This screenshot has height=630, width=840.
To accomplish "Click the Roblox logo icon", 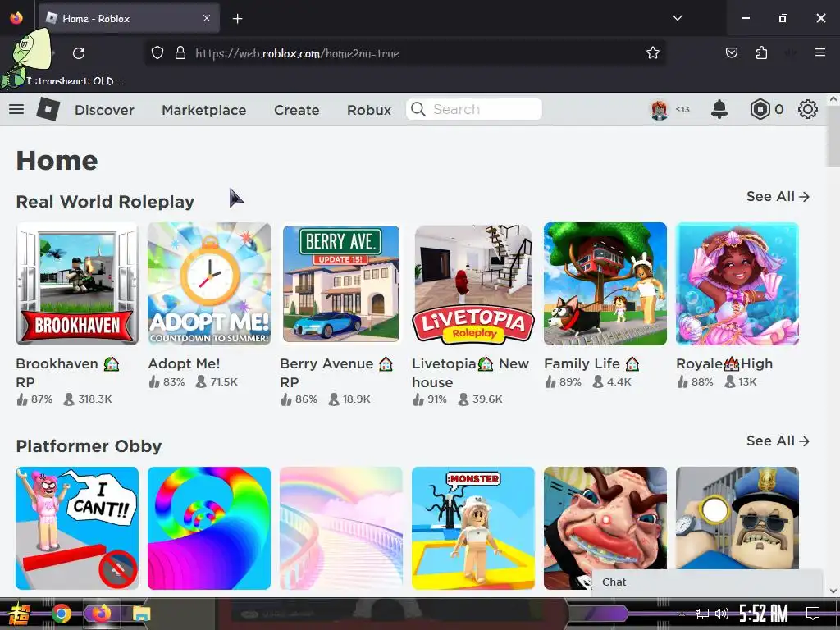I will (48, 109).
